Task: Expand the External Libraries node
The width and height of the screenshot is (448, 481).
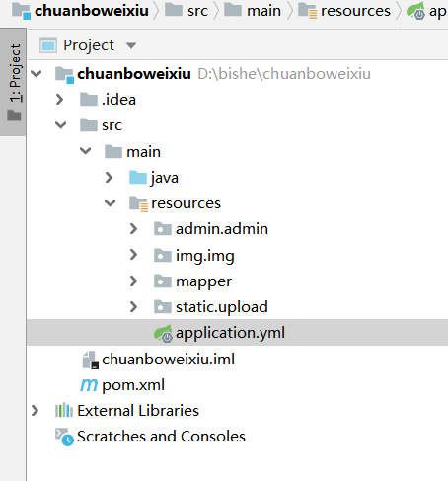Action: [x=35, y=411]
